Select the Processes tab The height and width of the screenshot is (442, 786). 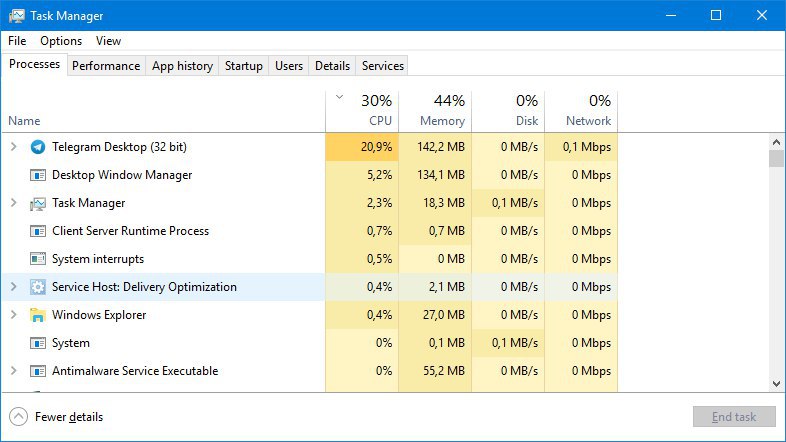[x=35, y=65]
